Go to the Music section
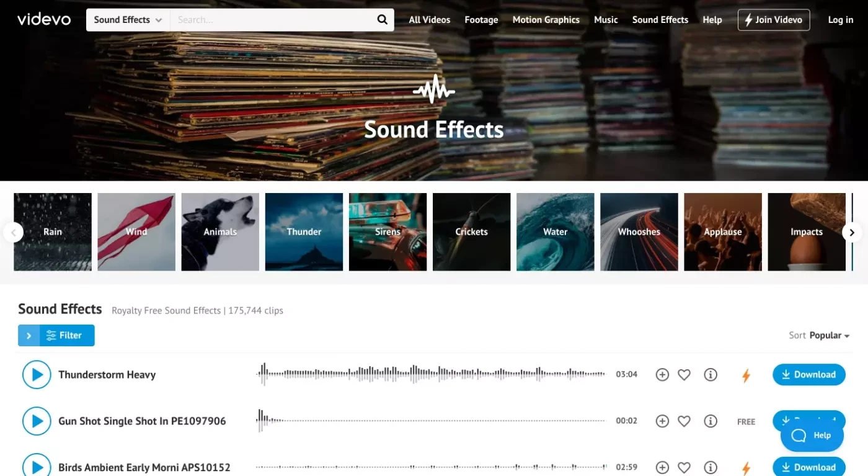This screenshot has height=476, width=868. click(x=606, y=20)
